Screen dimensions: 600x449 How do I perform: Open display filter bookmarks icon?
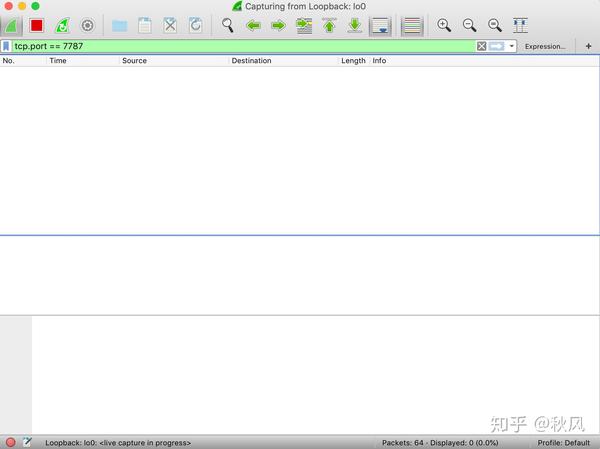[6, 46]
